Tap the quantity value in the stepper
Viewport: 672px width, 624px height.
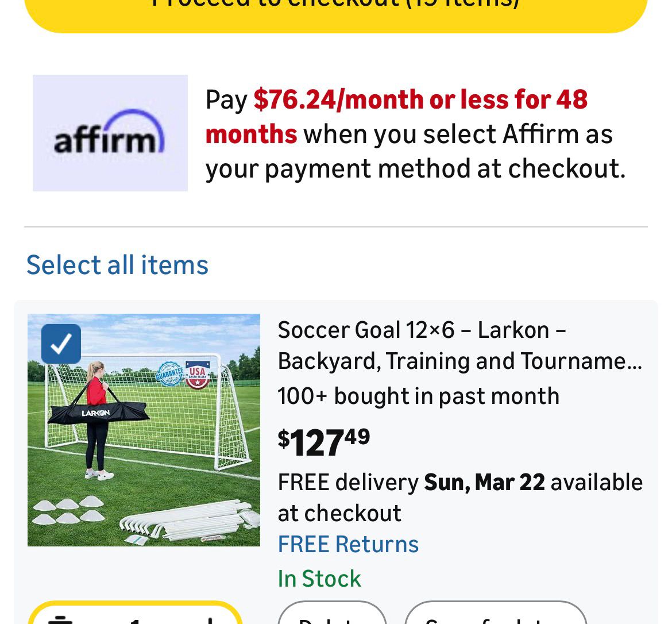click(x=136, y=621)
